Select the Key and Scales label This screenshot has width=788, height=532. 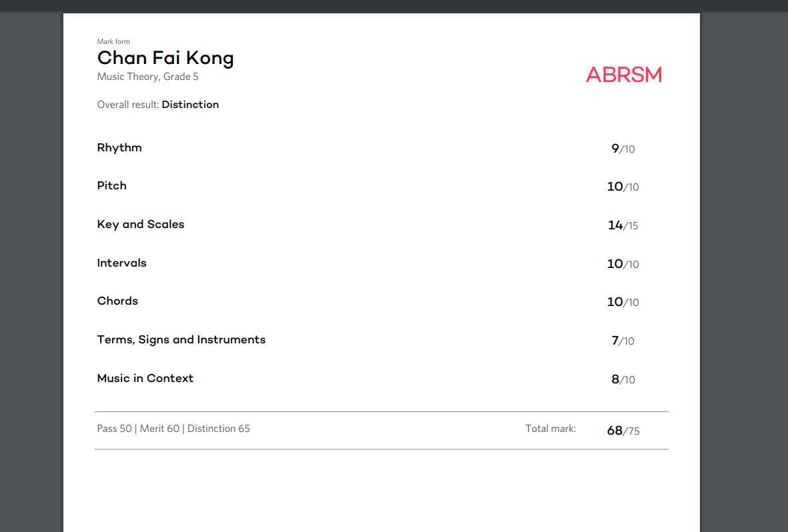141,225
